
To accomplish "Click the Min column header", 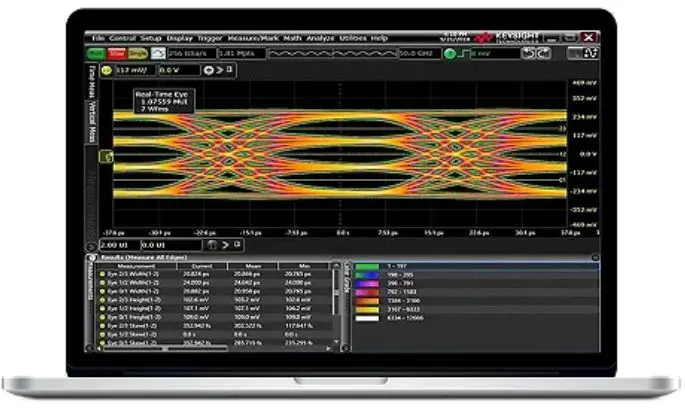I will click(304, 266).
